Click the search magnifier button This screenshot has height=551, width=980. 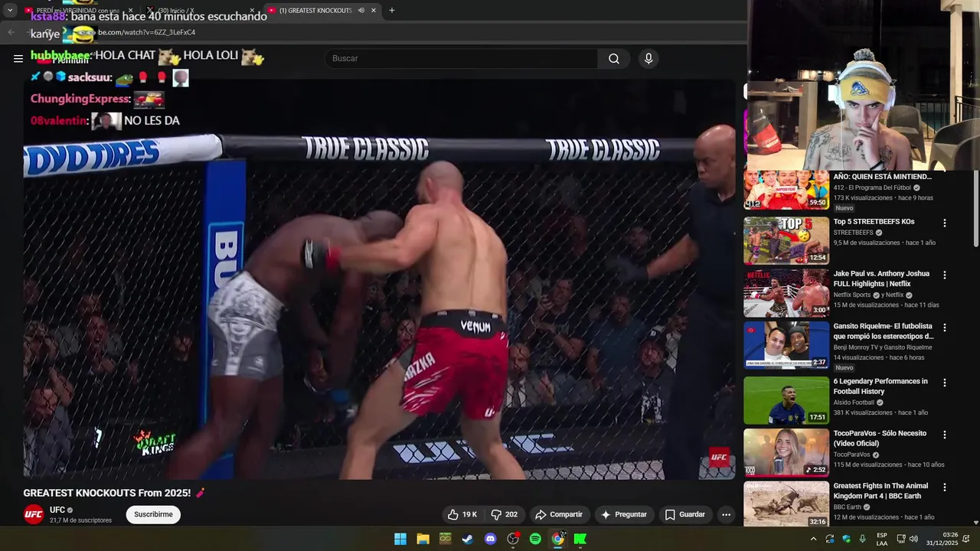614,59
